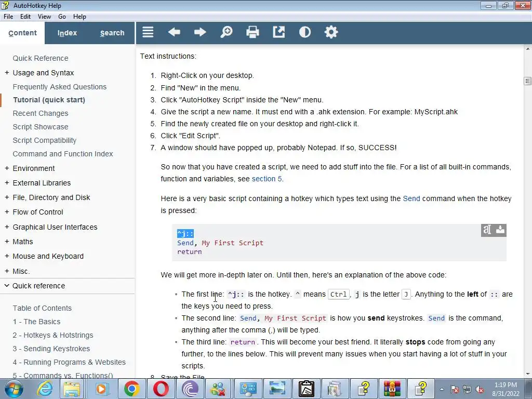Open settings with the gear icon
Image resolution: width=532 pixels, height=399 pixels.
(x=331, y=32)
